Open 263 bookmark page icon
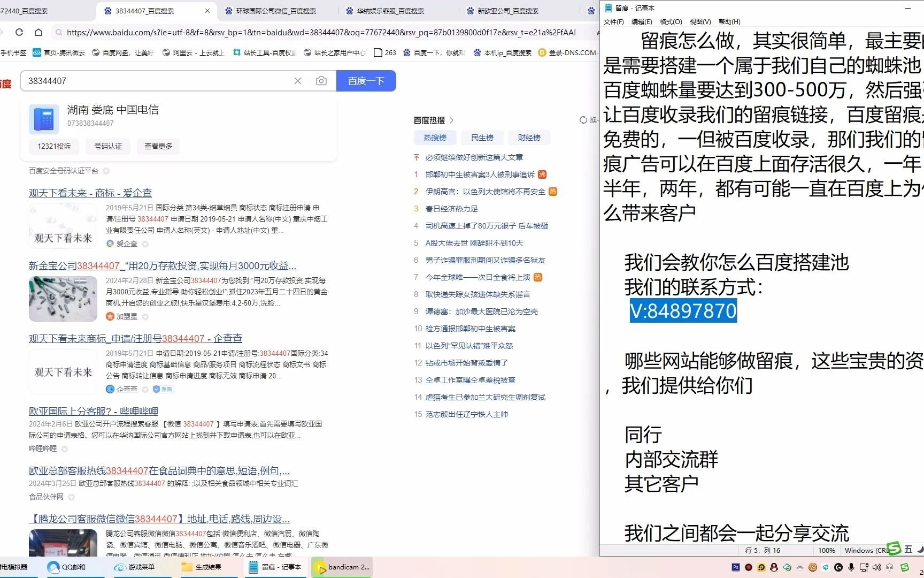 click(385, 52)
